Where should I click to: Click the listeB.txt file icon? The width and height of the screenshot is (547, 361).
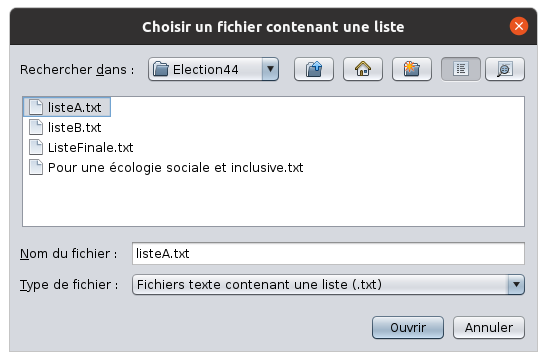[x=36, y=127]
